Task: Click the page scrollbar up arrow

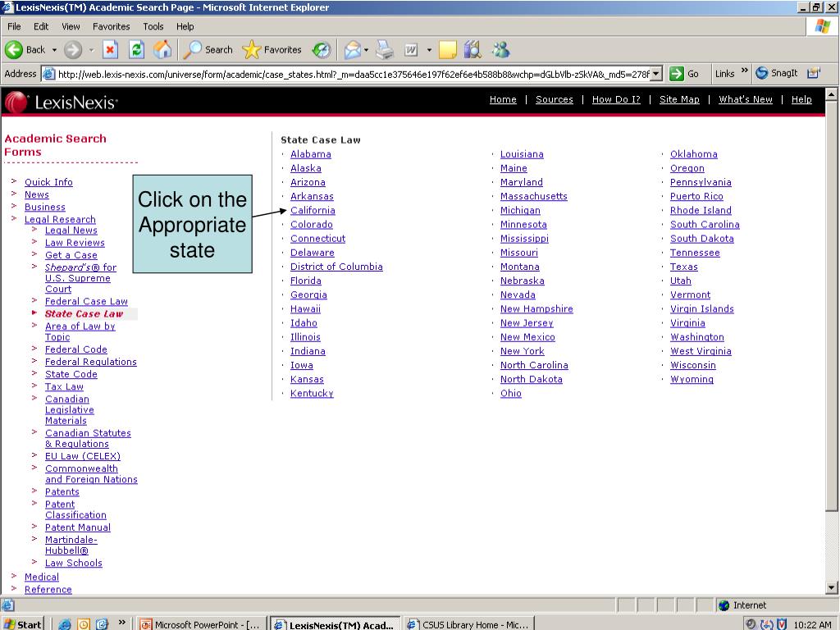Action: pyautogui.click(x=832, y=95)
